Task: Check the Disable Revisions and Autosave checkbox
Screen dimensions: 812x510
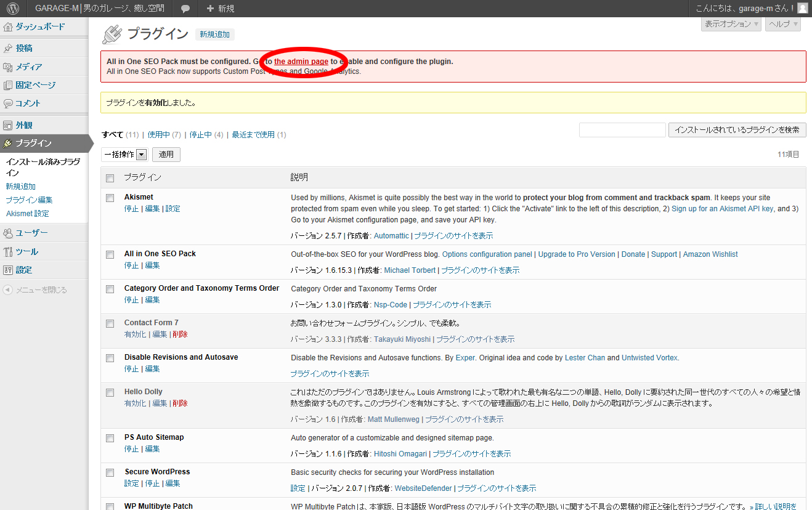Action: tap(110, 358)
